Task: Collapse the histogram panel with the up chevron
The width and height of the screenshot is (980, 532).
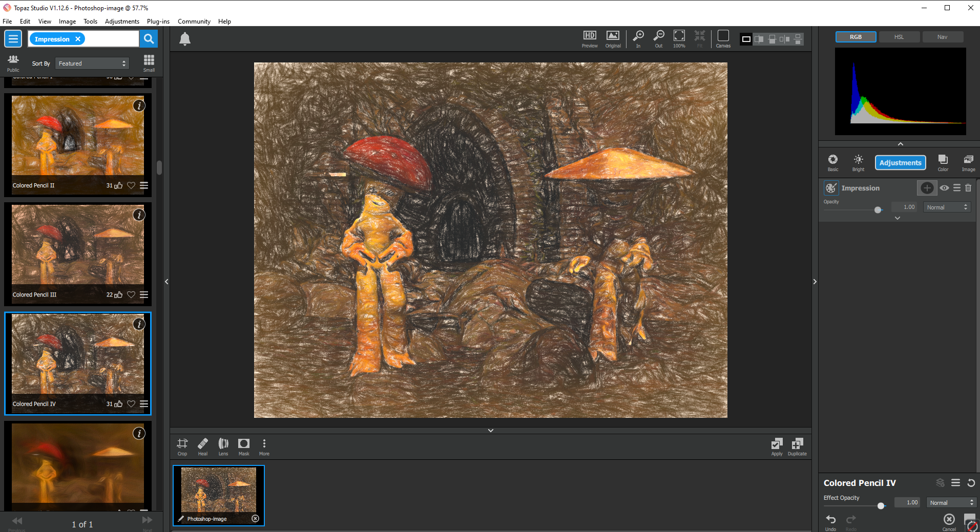Action: [901, 144]
